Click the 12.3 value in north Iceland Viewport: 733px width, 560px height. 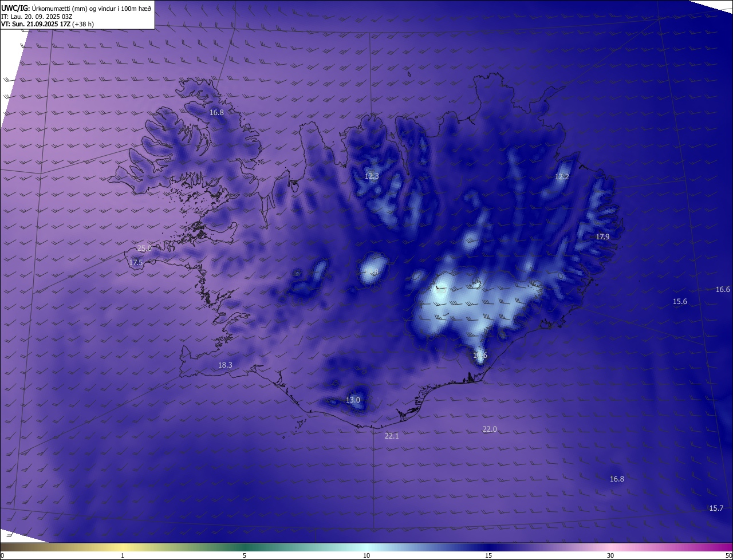[372, 176]
